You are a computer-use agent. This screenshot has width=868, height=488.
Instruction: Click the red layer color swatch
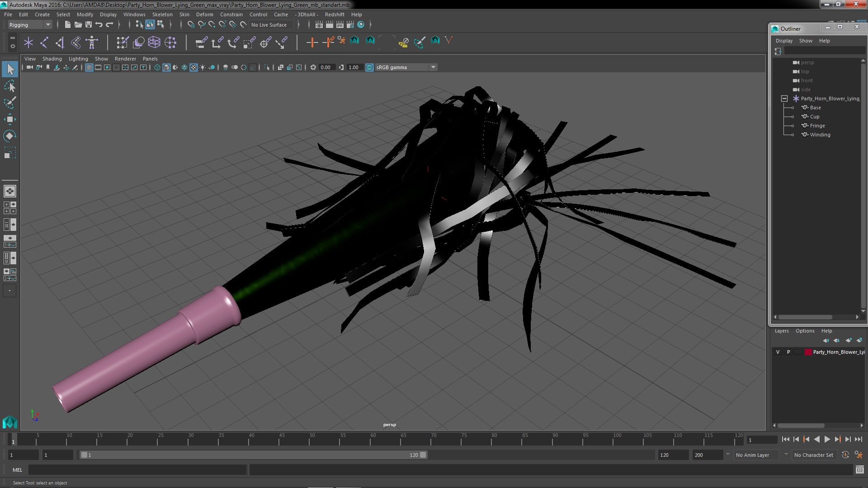(x=808, y=352)
